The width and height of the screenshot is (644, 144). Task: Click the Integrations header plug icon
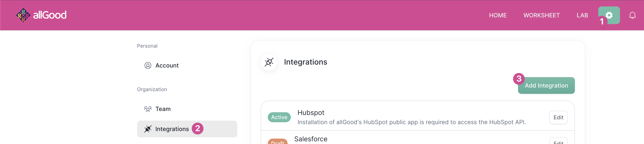(269, 62)
